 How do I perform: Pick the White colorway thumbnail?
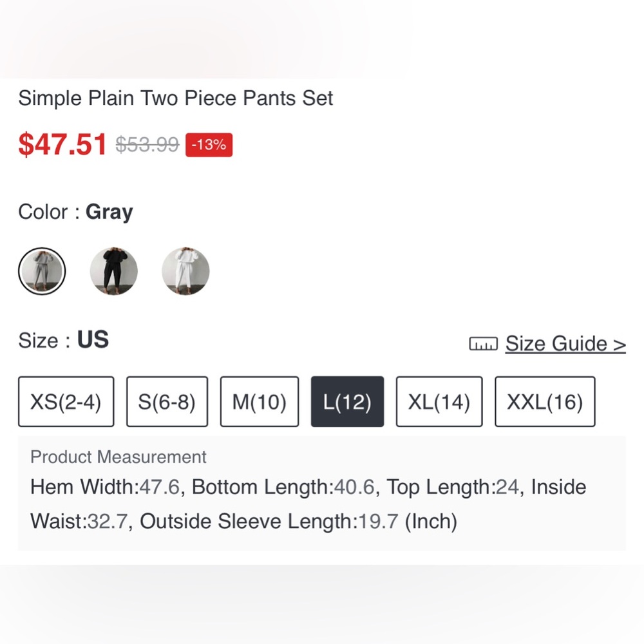185,271
